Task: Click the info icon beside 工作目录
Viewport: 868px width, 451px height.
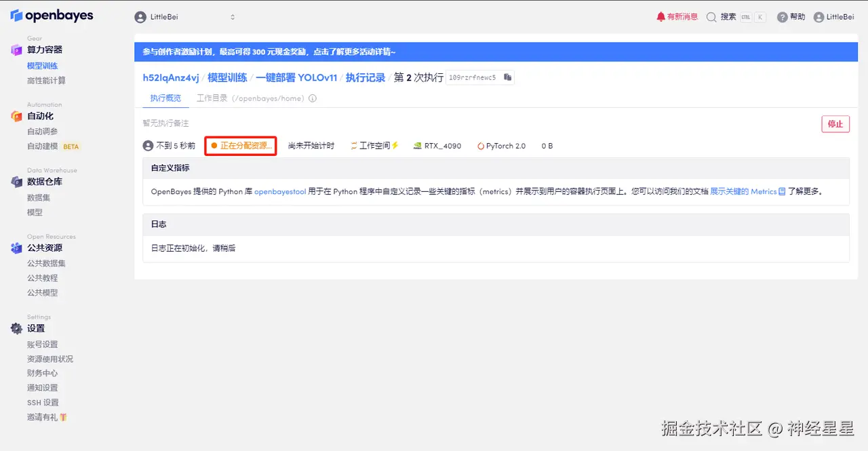Action: click(x=311, y=98)
